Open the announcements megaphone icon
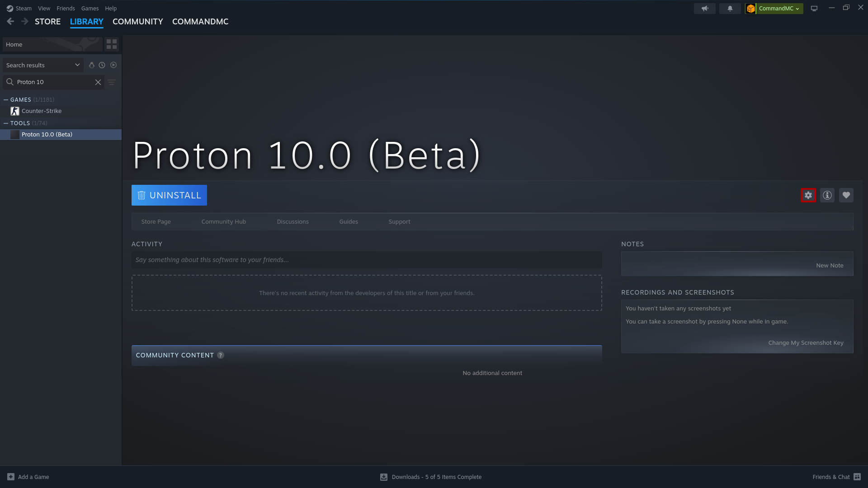This screenshot has height=488, width=868. [x=704, y=9]
